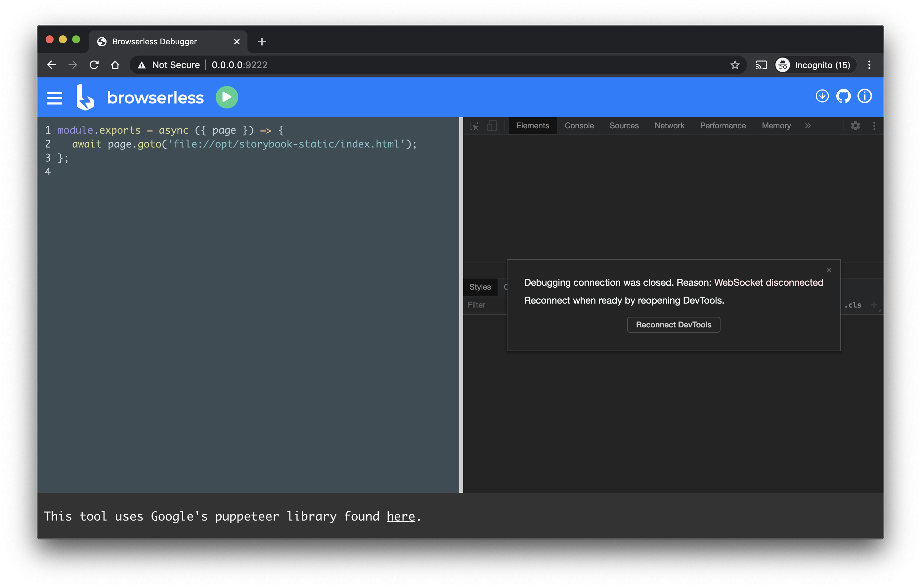Click the vertical split divider handle
The width and height of the screenshot is (921, 588).
point(461,305)
